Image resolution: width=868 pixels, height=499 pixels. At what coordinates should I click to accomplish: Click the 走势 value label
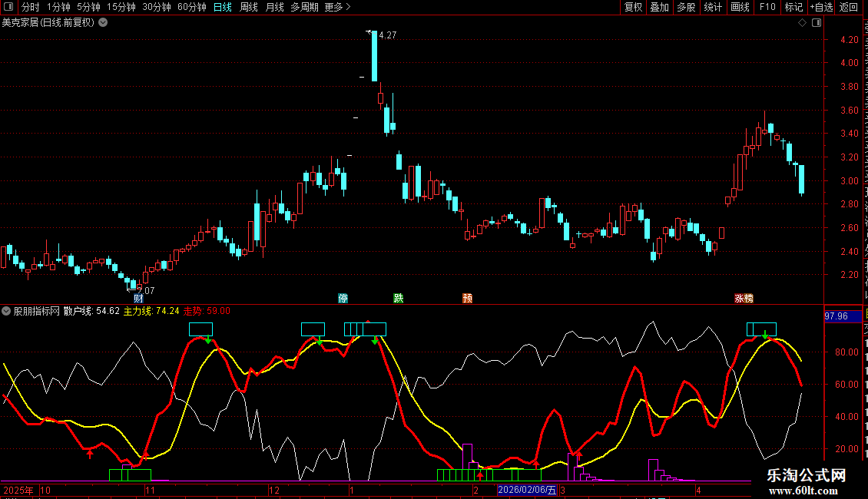(x=207, y=311)
